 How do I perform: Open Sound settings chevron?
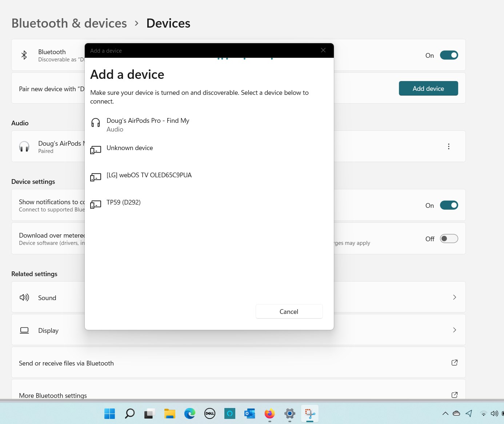click(x=455, y=297)
